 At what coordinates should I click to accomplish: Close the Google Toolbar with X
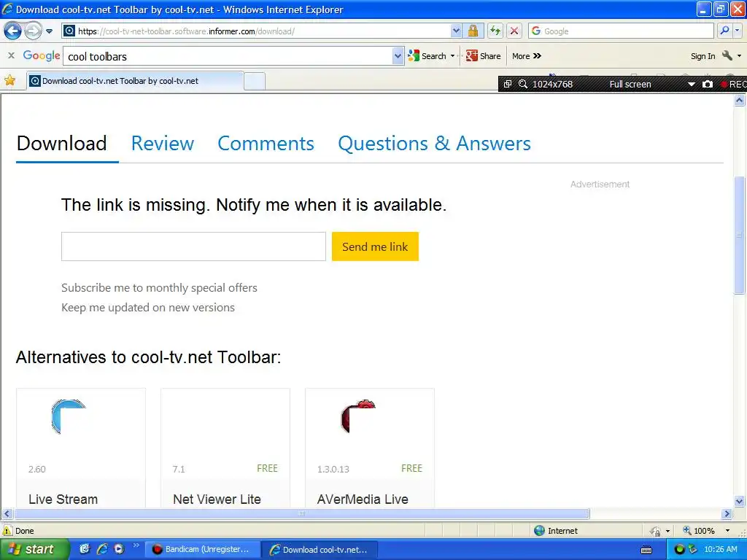click(11, 55)
